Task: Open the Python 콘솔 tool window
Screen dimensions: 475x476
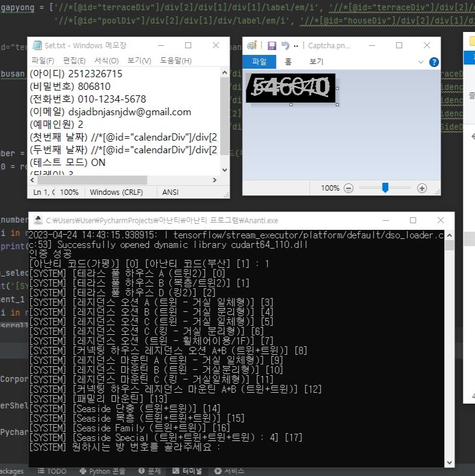Action: pos(102,471)
